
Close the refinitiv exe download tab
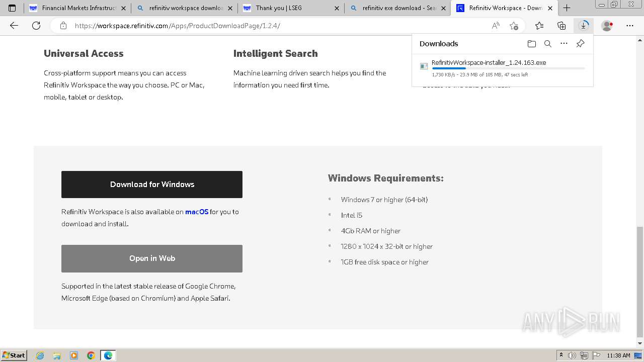(443, 8)
